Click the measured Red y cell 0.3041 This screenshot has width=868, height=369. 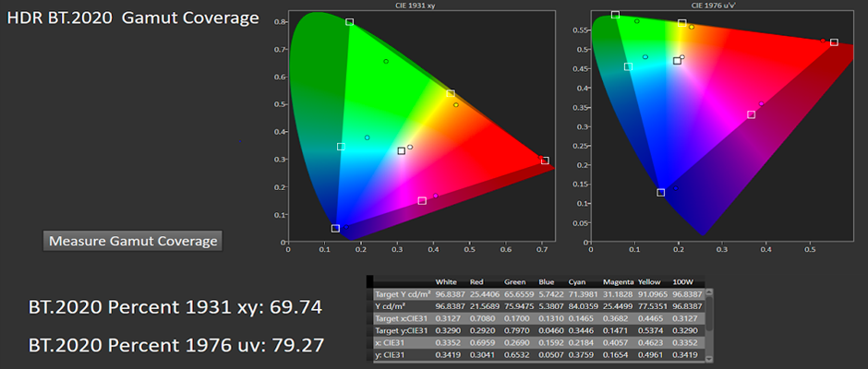[x=482, y=355]
